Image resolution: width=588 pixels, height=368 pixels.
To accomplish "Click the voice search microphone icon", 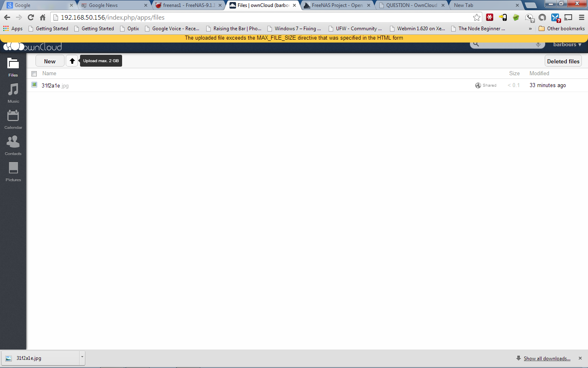I will point(539,45).
